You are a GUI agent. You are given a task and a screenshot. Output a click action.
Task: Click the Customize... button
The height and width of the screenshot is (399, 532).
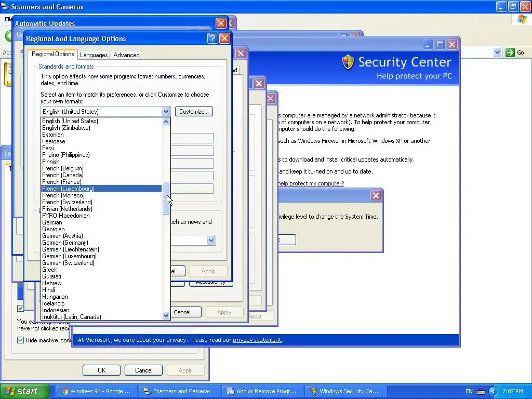[x=194, y=112]
